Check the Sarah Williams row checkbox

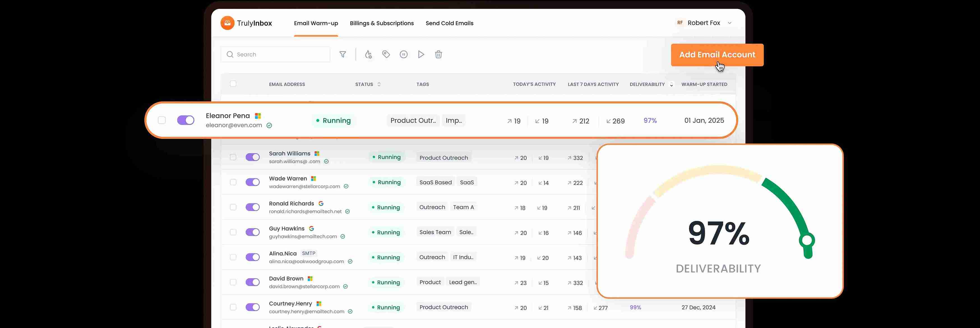[x=233, y=157]
